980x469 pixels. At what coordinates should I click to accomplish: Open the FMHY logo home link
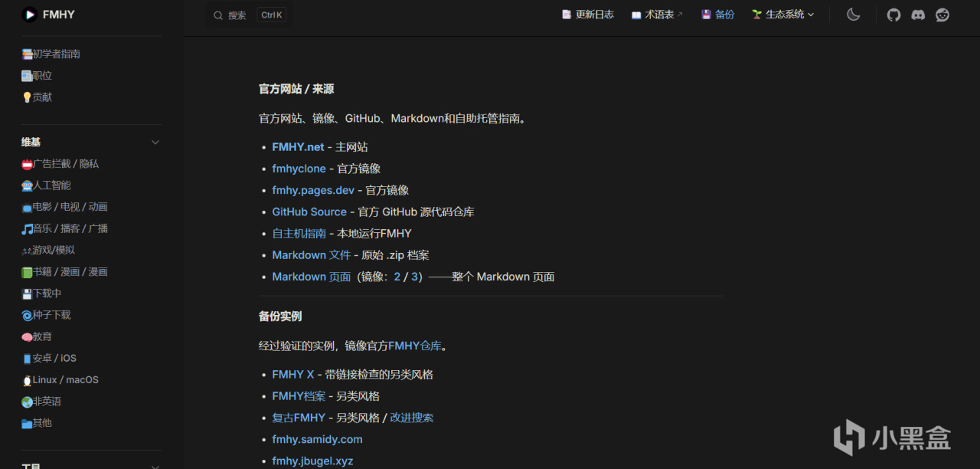tap(48, 15)
